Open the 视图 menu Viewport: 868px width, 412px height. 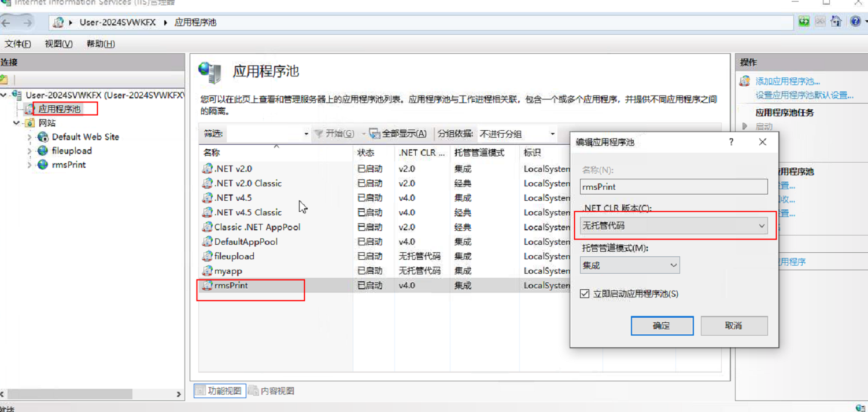[x=59, y=44]
